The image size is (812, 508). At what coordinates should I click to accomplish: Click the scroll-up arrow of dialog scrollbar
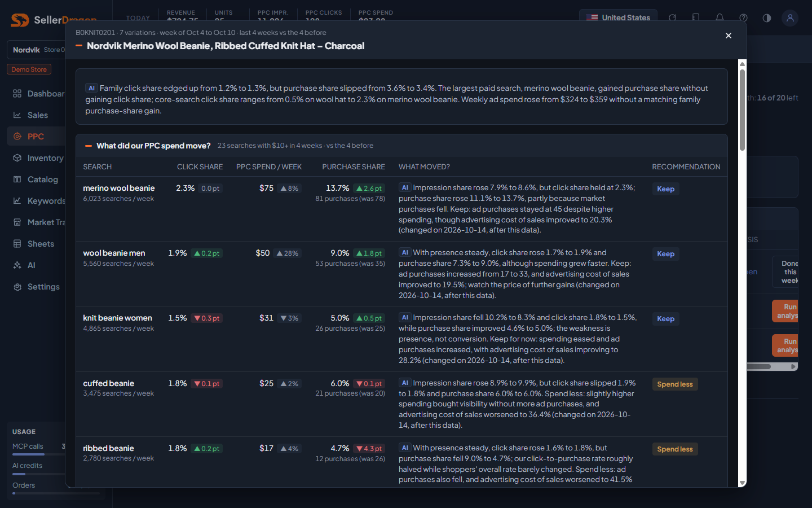(x=742, y=63)
